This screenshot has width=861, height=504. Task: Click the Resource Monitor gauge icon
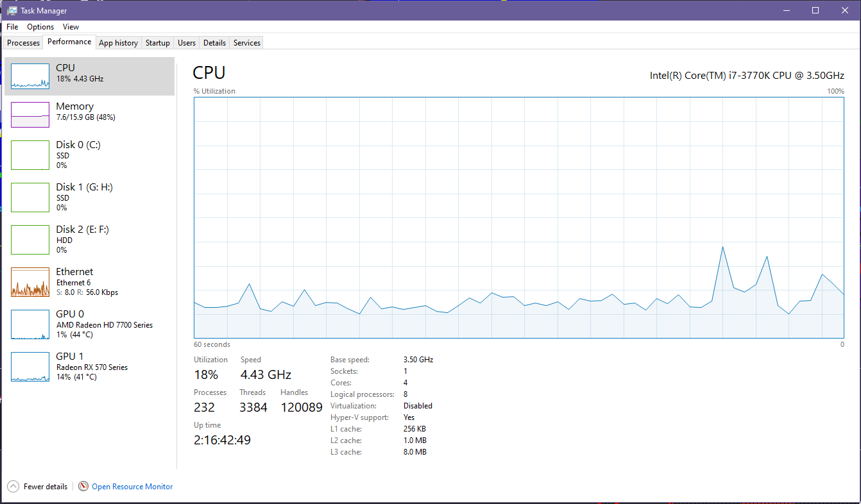[83, 487]
